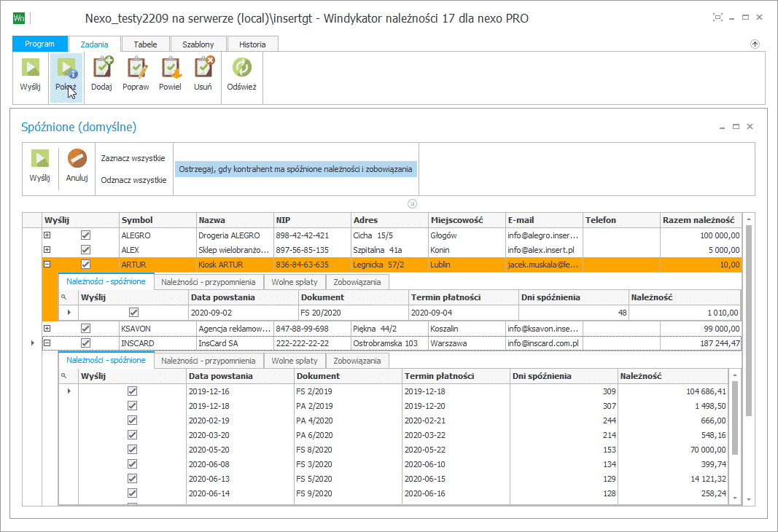Open the Program menu tab

[x=39, y=44]
